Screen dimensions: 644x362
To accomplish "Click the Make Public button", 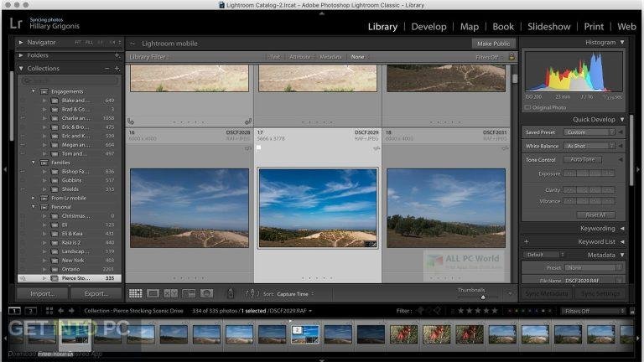I will (x=493, y=43).
